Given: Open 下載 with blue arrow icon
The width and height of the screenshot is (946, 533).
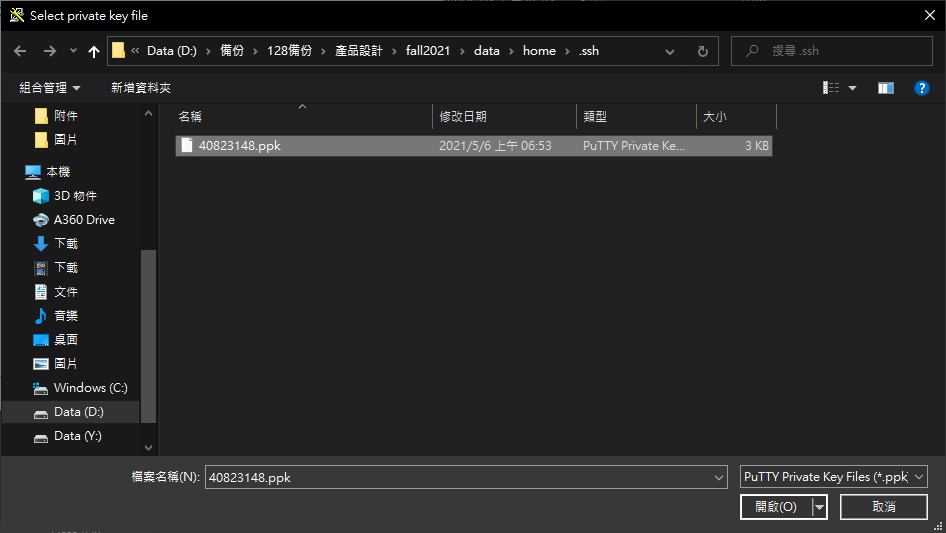Looking at the screenshot, I should coord(66,243).
